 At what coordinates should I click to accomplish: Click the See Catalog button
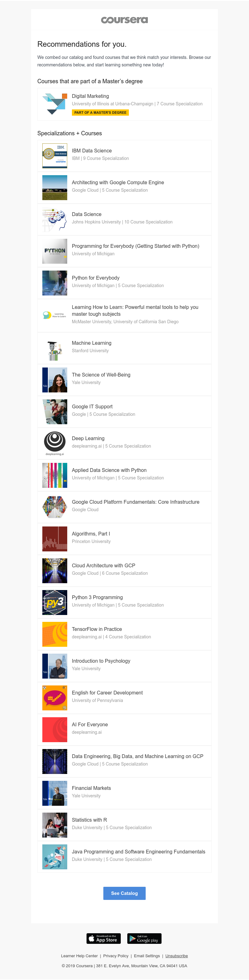(124, 893)
